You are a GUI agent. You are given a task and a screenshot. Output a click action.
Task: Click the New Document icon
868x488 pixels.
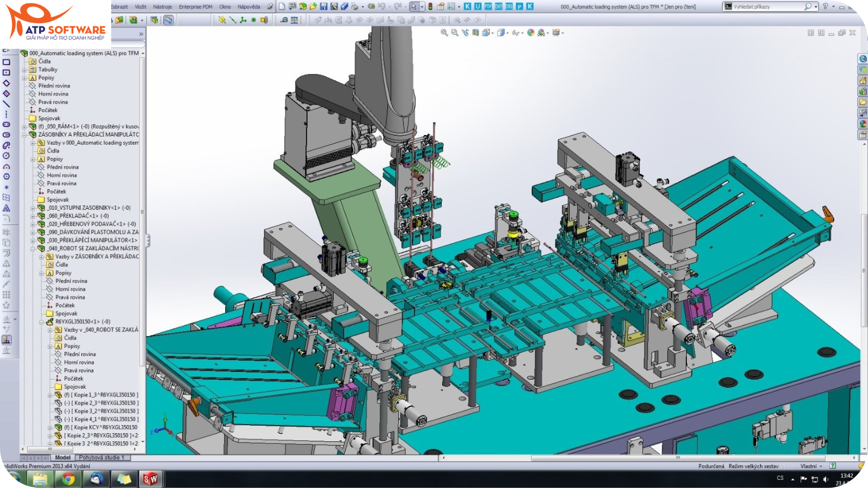tap(282, 6)
